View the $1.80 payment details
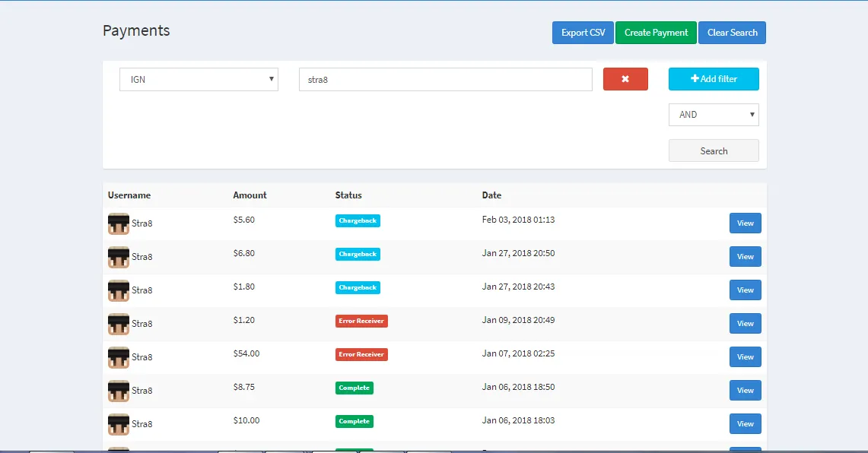 [x=745, y=290]
